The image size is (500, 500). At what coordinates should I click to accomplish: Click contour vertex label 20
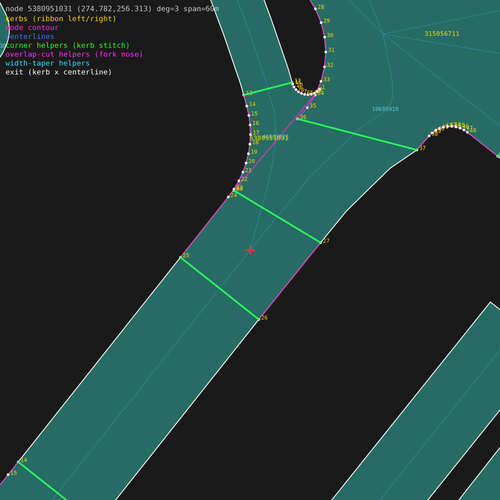pos(252,161)
